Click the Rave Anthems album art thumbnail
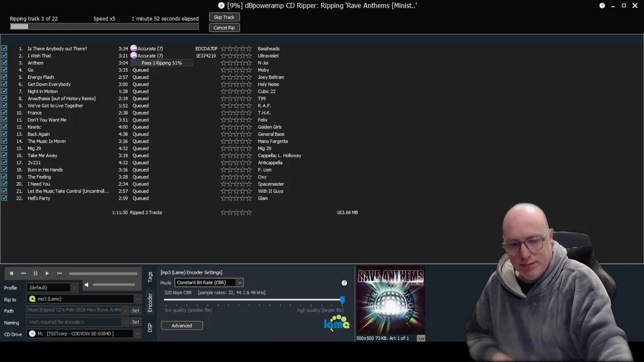The image size is (644, 362). (391, 301)
